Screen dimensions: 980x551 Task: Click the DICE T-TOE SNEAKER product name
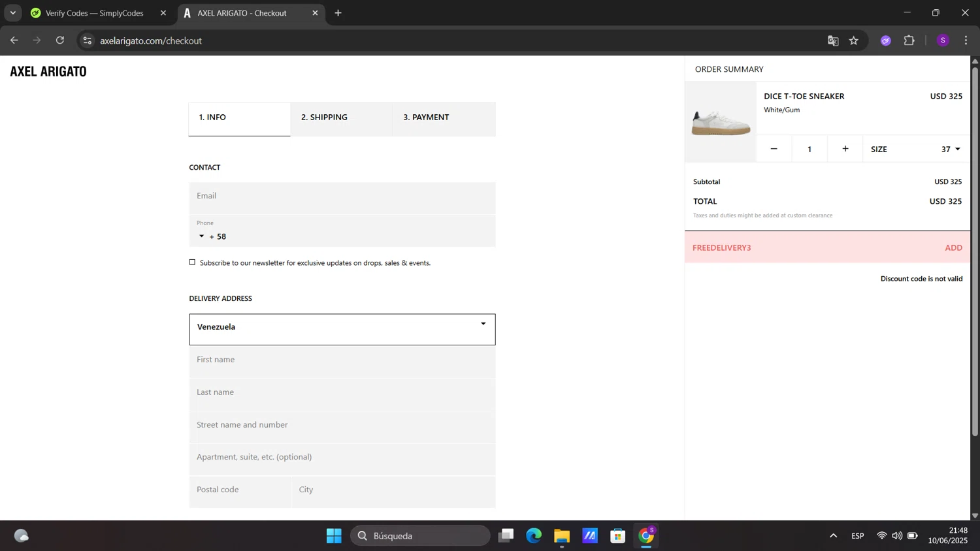[804, 96]
